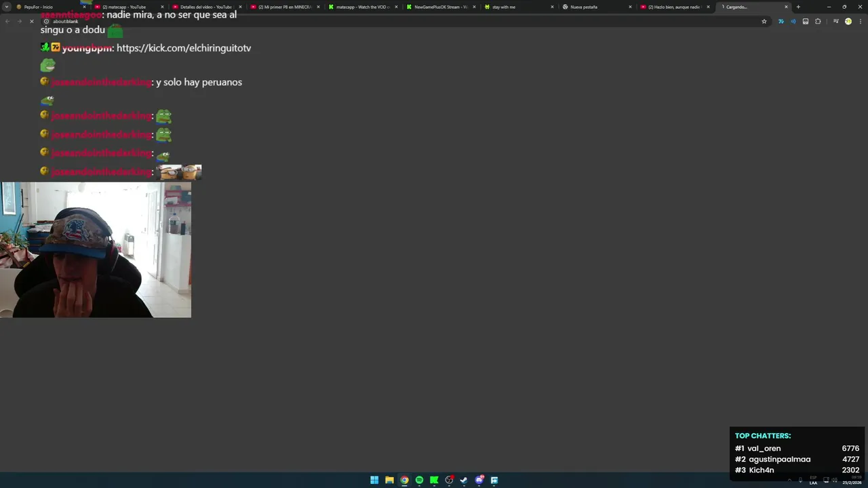This screenshot has height=488, width=868.
Task: Switch to the Nueva pestaña tab
Action: [597, 7]
